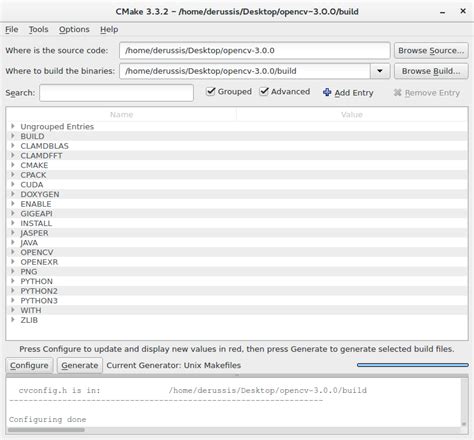Screen dimensions: 474x440
Task: Click the build binaries path field
Action: (245, 71)
